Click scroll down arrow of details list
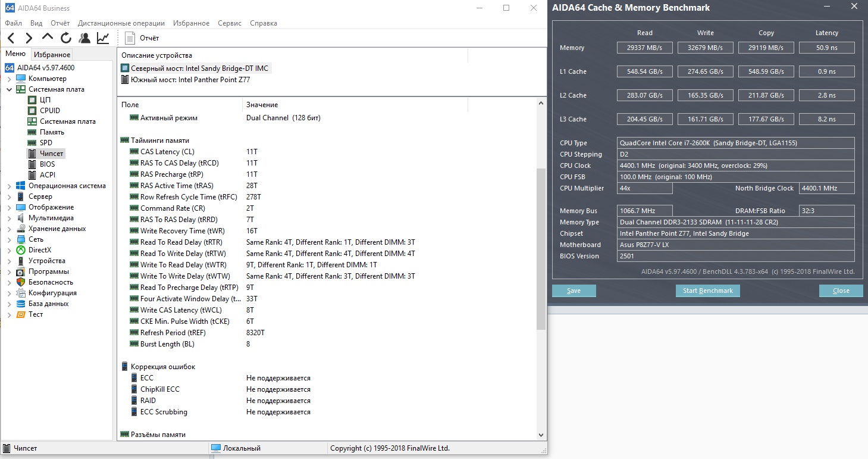This screenshot has height=459, width=868. (x=541, y=435)
